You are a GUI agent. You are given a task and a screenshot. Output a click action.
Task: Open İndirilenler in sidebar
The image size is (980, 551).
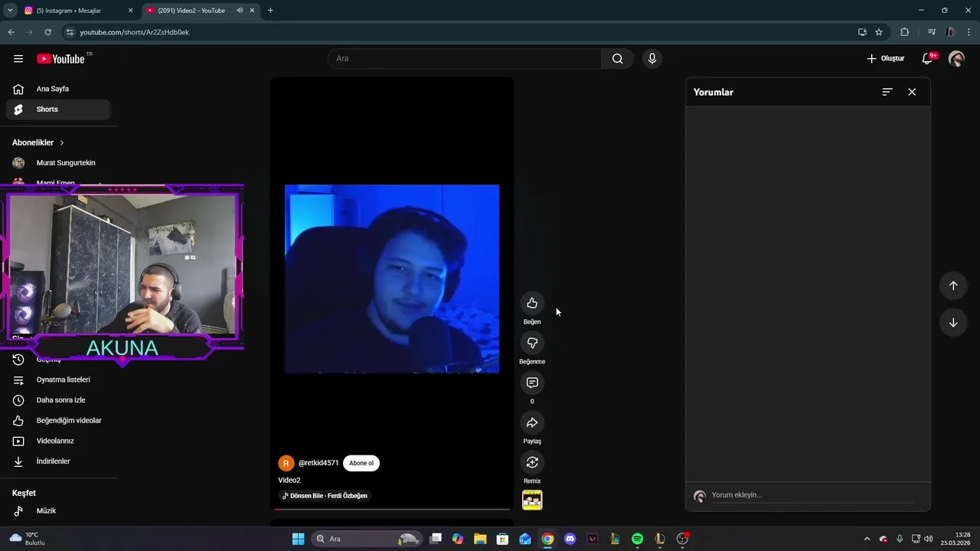(x=58, y=461)
